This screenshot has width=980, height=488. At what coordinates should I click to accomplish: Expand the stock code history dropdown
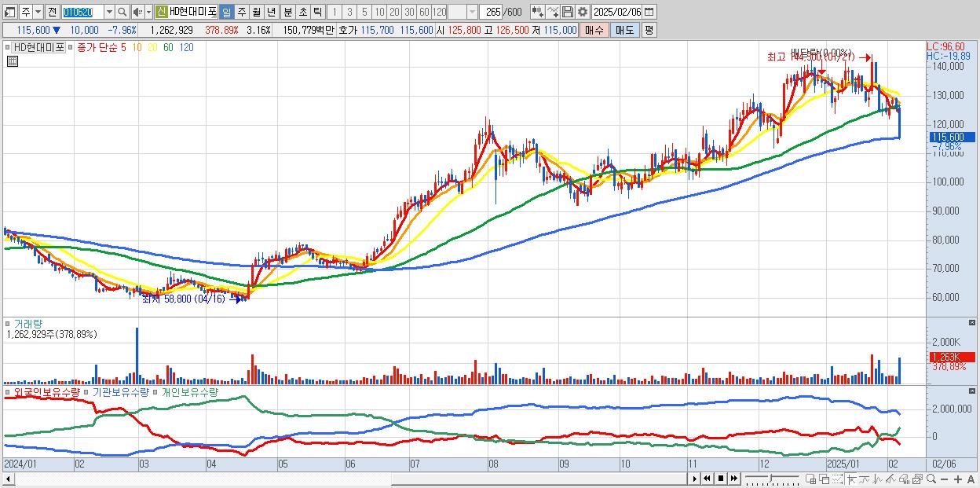coord(109,12)
